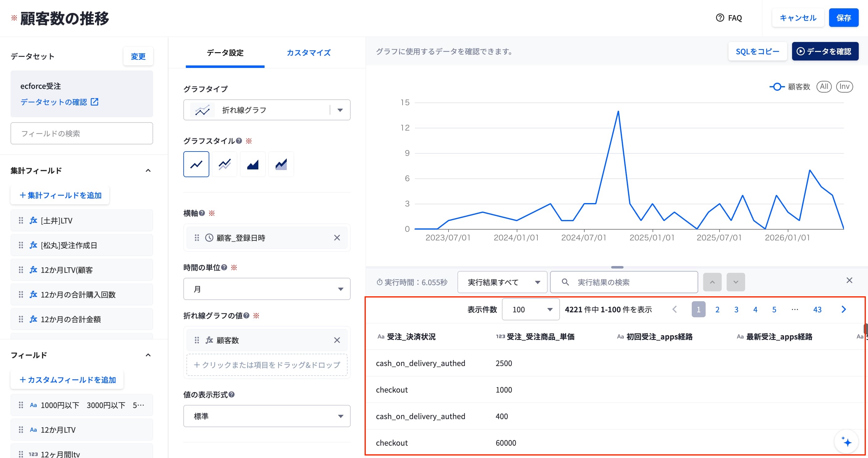Go to results page 43

(817, 309)
